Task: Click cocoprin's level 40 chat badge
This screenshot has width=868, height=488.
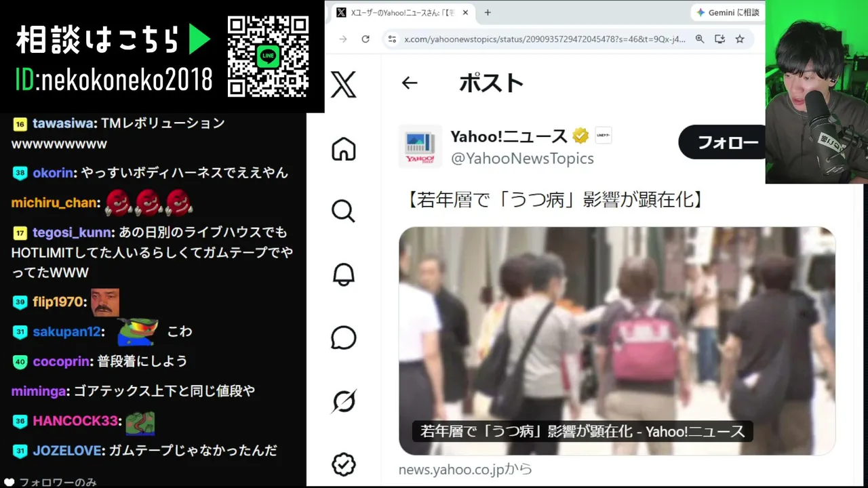Action: [x=20, y=362]
